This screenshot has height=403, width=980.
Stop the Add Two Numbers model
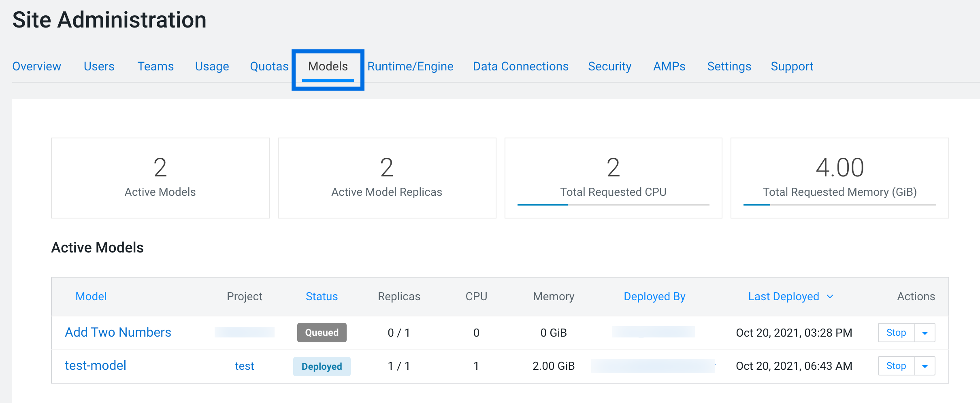896,333
